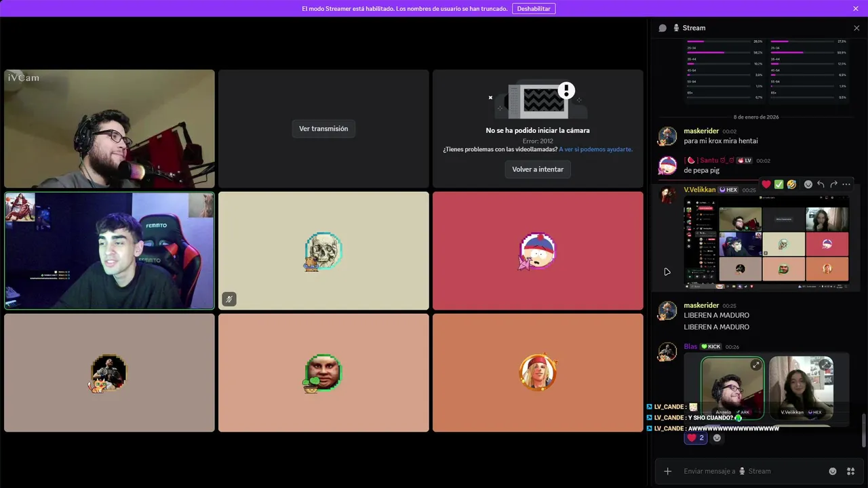
Task: Click the chat panel scrollbar
Action: [x=863, y=430]
